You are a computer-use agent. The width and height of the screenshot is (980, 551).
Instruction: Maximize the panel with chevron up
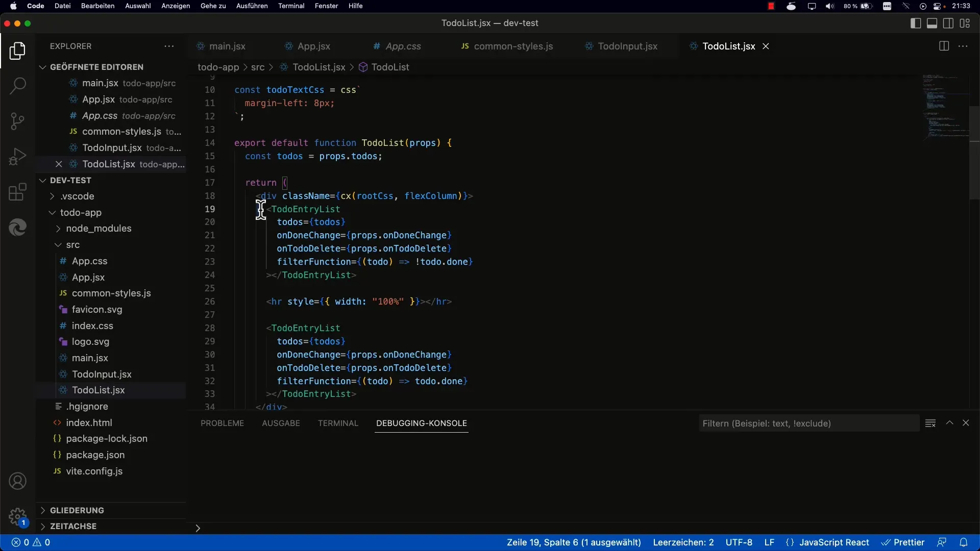[949, 423]
